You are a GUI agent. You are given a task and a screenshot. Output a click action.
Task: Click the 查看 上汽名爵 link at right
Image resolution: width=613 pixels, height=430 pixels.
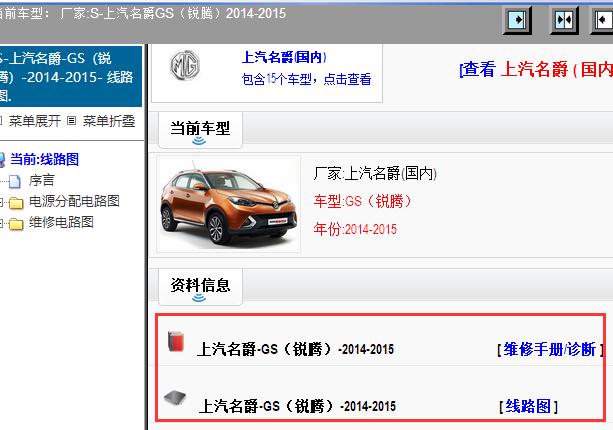(536, 70)
